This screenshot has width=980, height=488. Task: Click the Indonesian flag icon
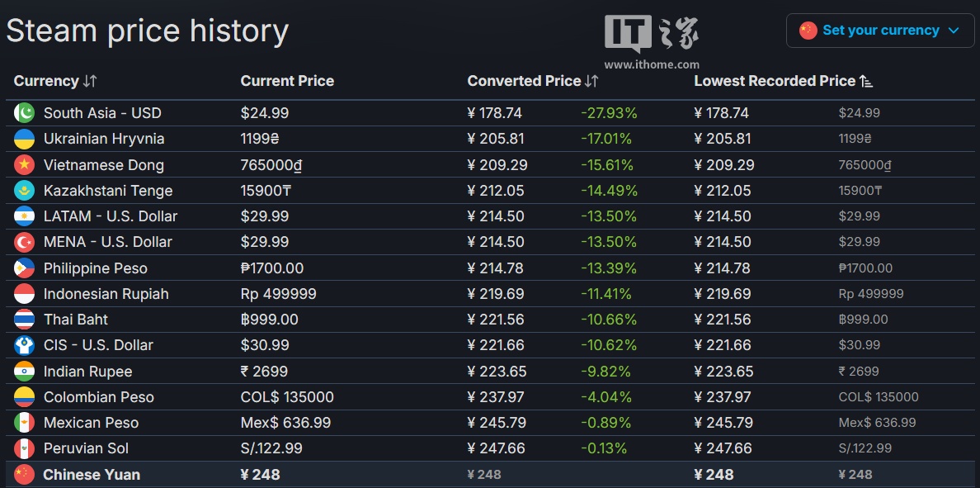coord(24,294)
